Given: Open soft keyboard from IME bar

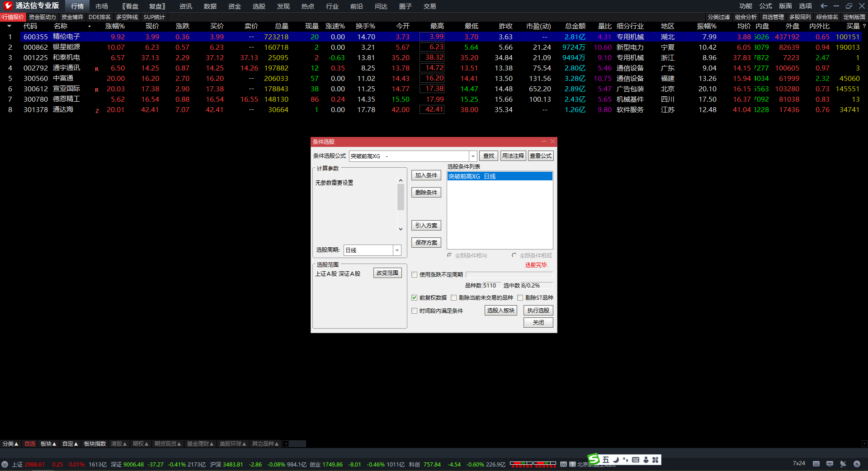Looking at the screenshot, I should (x=636, y=460).
